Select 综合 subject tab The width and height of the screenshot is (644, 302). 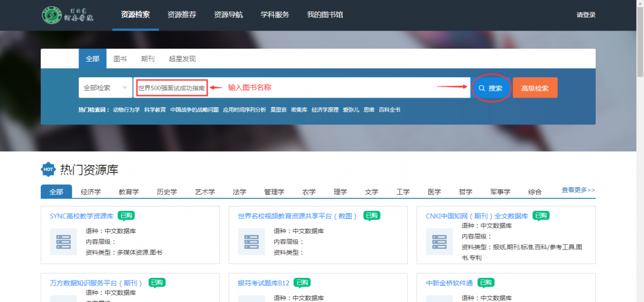click(x=535, y=191)
